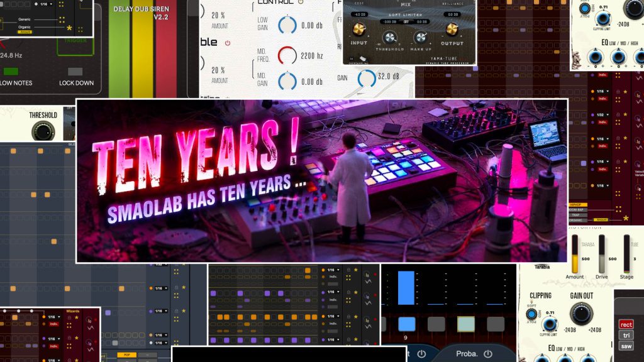Image resolution: width=644 pixels, height=362 pixels.
Task: Click the Clipping Limit knob in top-right plugin
Action: point(602,18)
